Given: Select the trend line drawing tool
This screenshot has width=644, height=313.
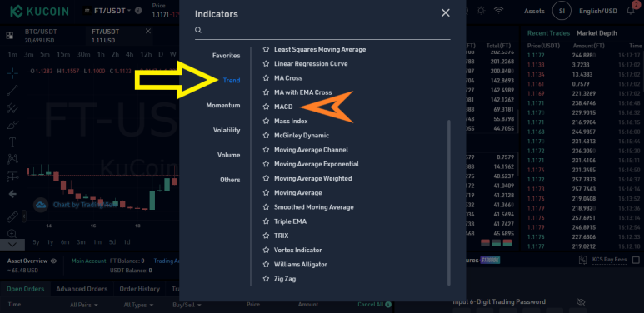Looking at the screenshot, I should (12, 90).
